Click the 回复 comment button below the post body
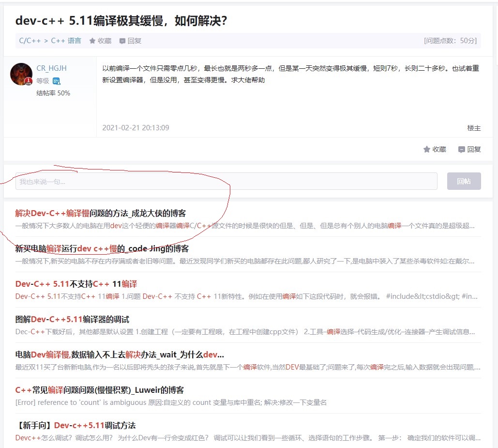This screenshot has height=448, width=498. (469, 149)
